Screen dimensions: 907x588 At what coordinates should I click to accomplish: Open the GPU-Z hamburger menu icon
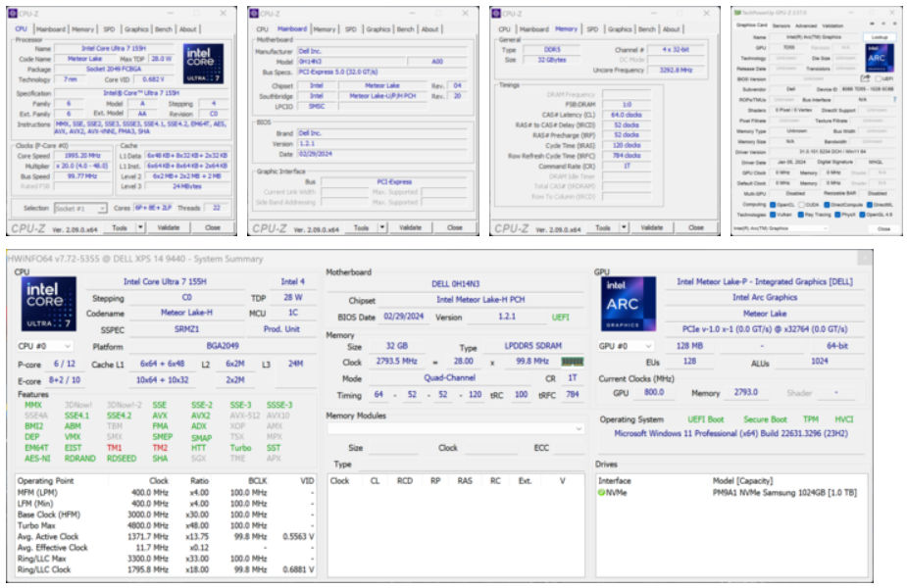pos(895,24)
